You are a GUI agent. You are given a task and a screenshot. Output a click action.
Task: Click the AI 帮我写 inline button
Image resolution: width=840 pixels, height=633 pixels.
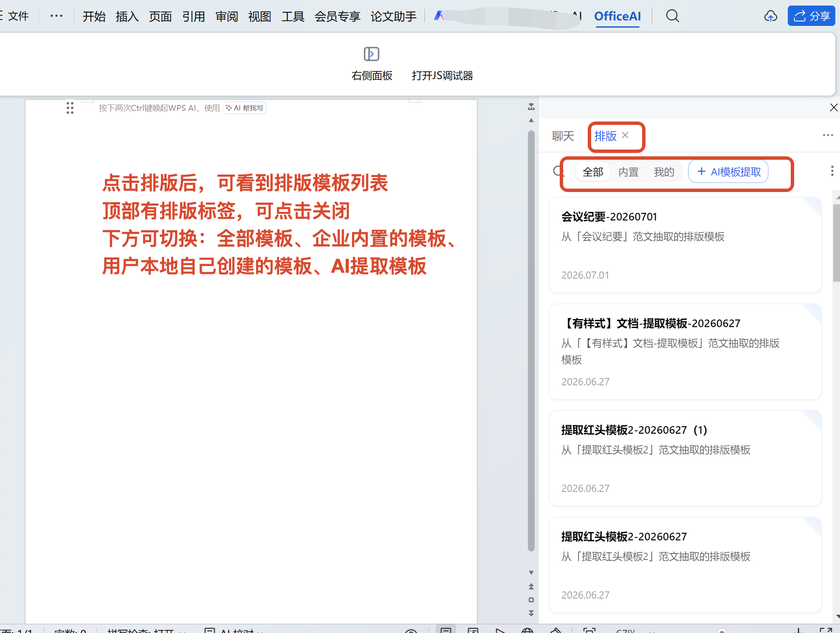click(245, 108)
